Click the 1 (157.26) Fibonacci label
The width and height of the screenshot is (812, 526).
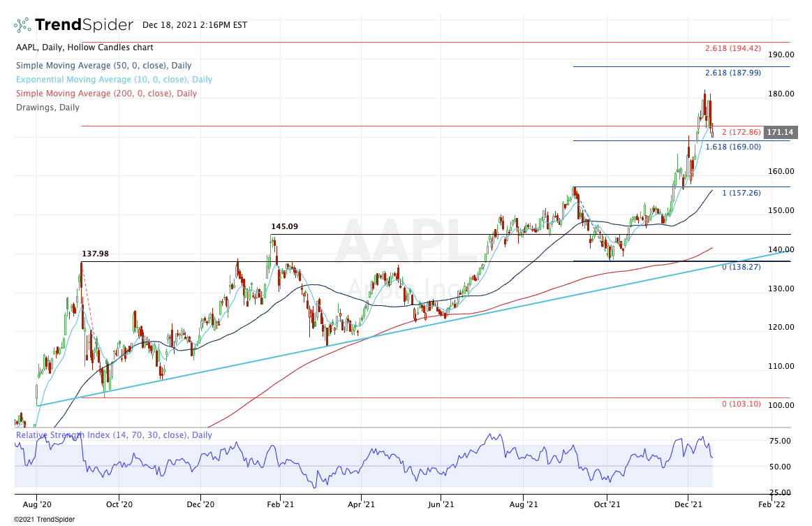(x=741, y=193)
